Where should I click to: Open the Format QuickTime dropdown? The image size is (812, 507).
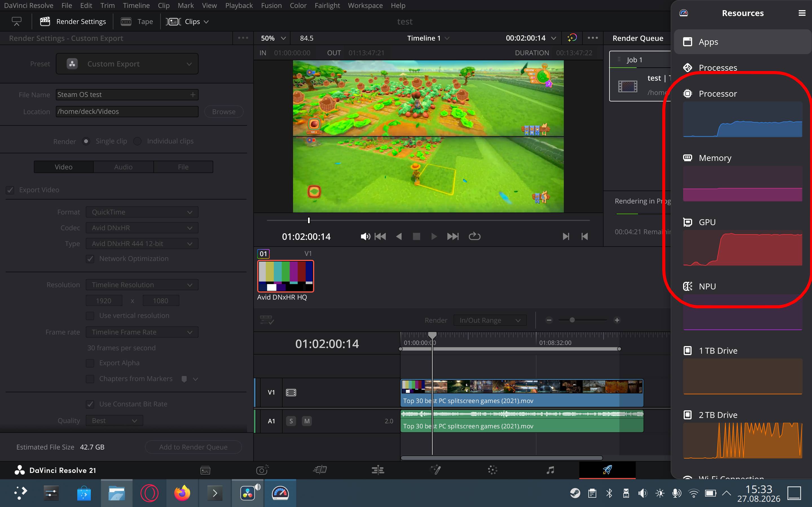tap(142, 212)
